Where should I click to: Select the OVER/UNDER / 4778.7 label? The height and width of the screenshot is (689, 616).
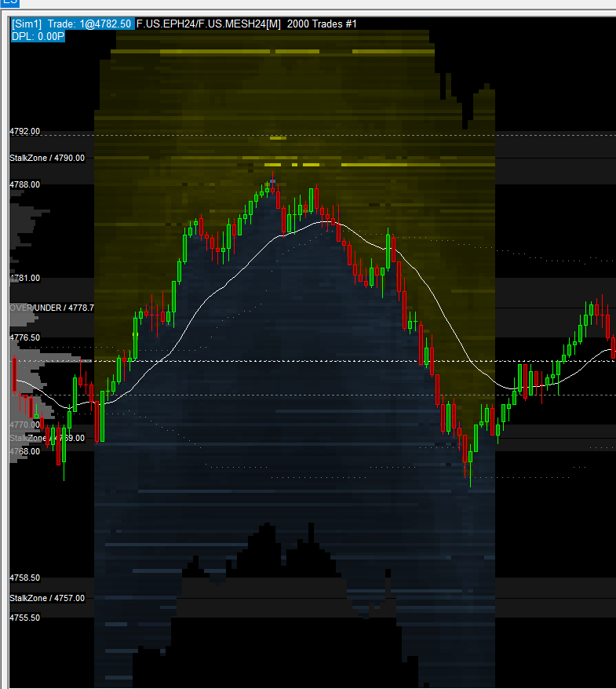click(x=52, y=308)
